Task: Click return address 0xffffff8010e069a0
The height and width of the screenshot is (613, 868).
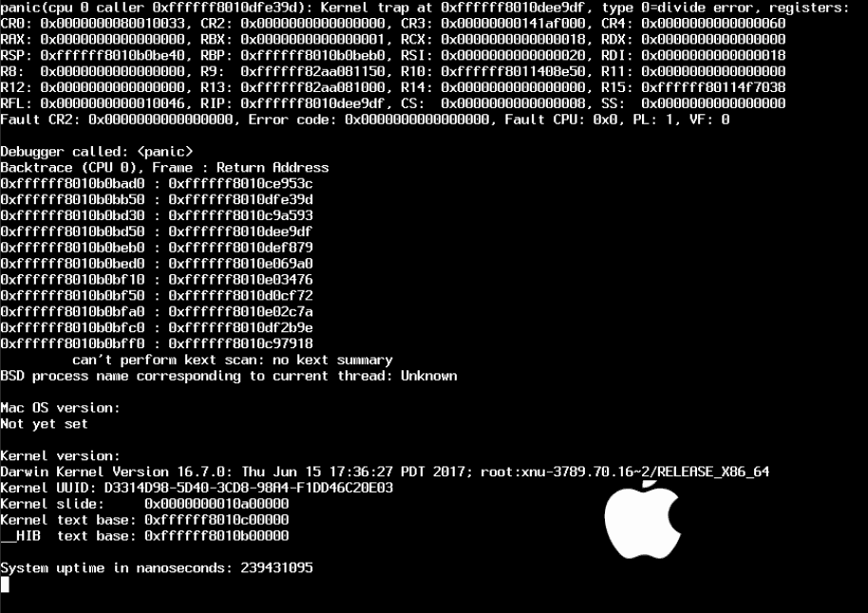Action: pos(241,264)
